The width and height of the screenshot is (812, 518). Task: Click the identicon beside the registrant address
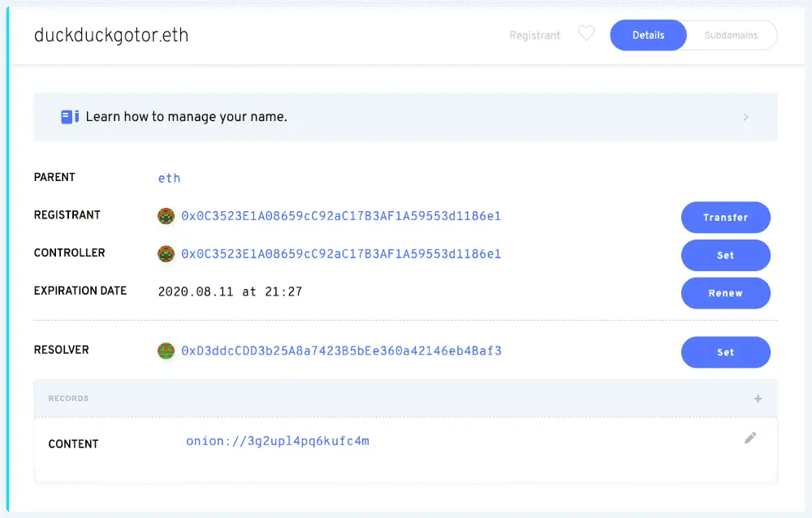pyautogui.click(x=166, y=217)
